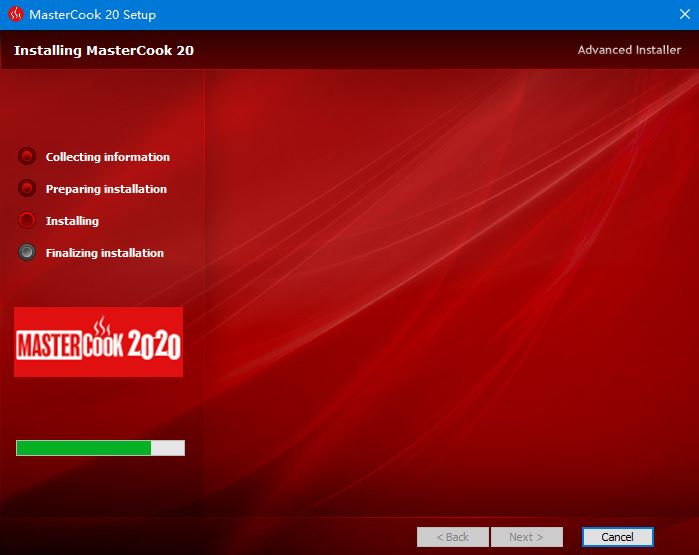Click the 'Preparing installation' step text
This screenshot has width=699, height=555.
(106, 189)
